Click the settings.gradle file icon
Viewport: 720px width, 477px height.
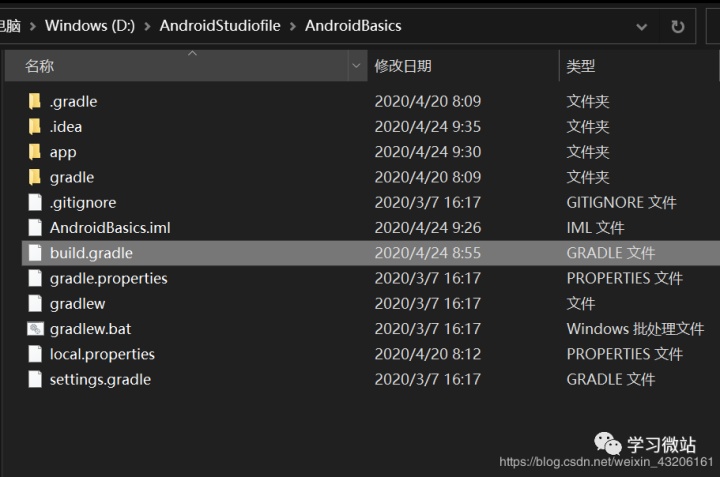[x=35, y=379]
